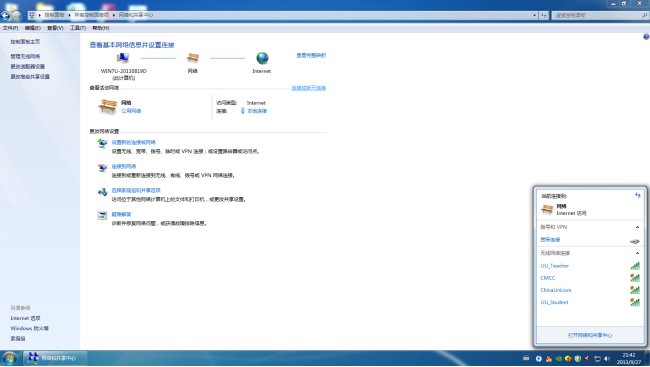Click the address bar refresh button
The height and width of the screenshot is (367, 650).
(x=543, y=15)
